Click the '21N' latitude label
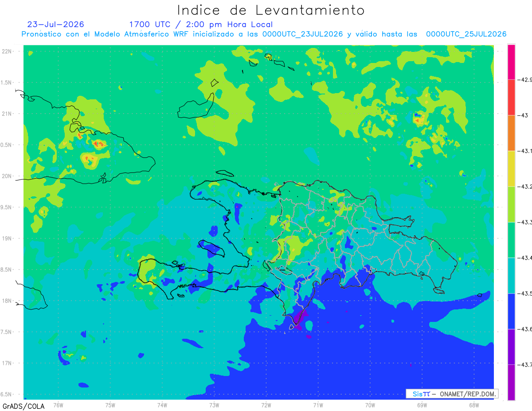Screen dimensions: 532x411 pos(6,114)
